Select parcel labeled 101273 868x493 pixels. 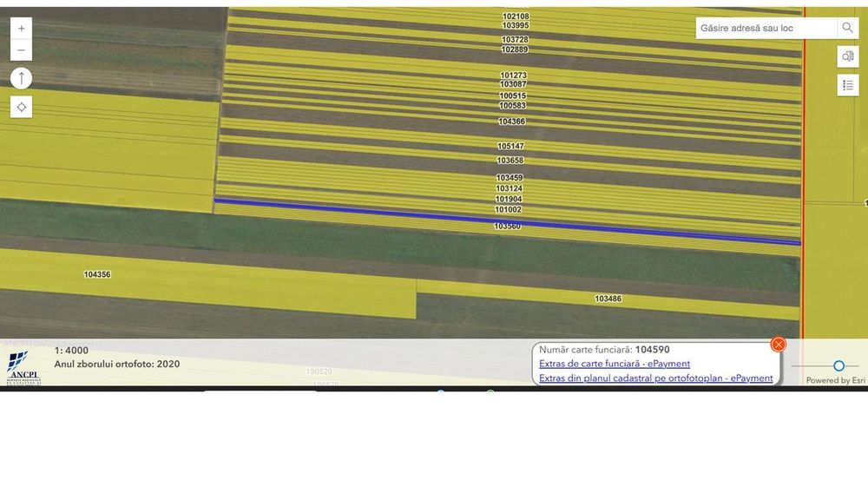[513, 76]
